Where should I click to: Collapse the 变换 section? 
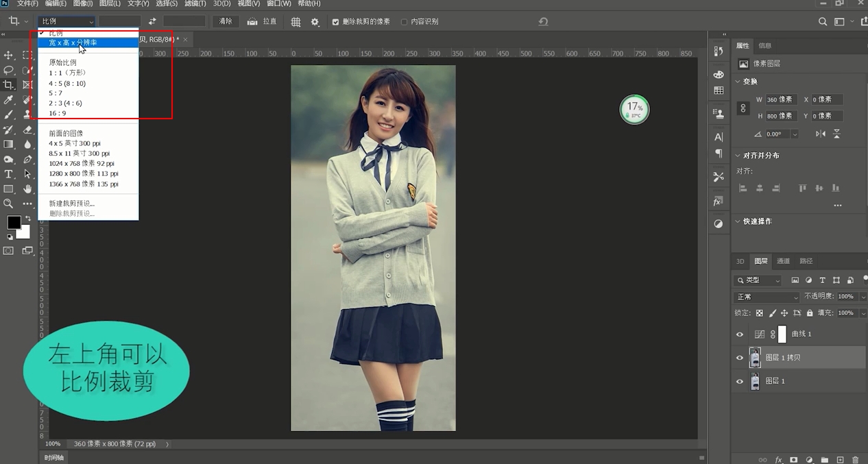pos(738,82)
